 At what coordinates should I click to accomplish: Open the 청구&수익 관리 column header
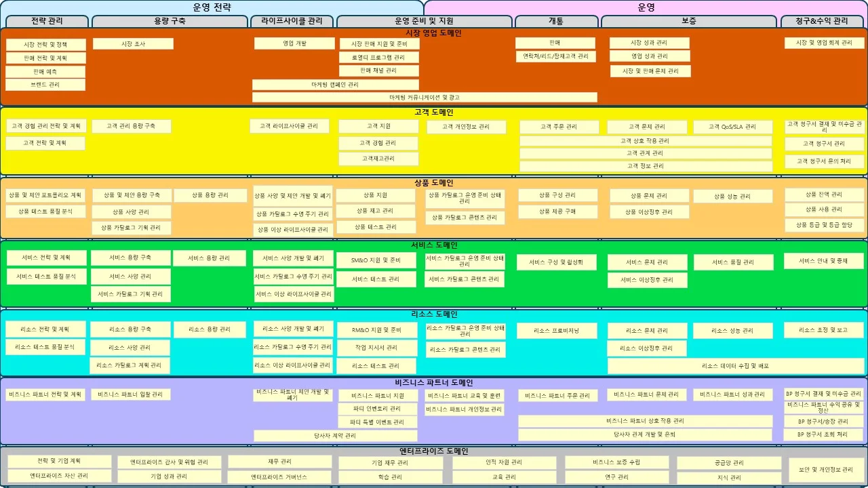tap(823, 21)
